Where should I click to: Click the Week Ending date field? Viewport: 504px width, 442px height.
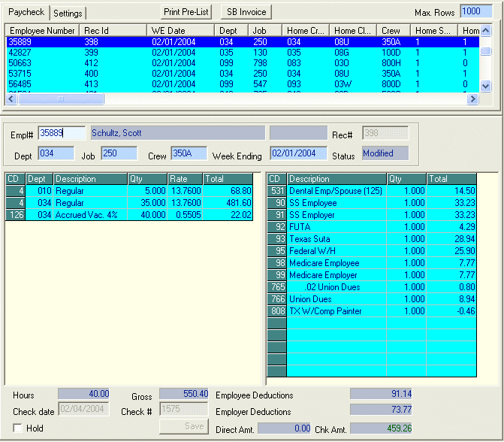coord(299,153)
